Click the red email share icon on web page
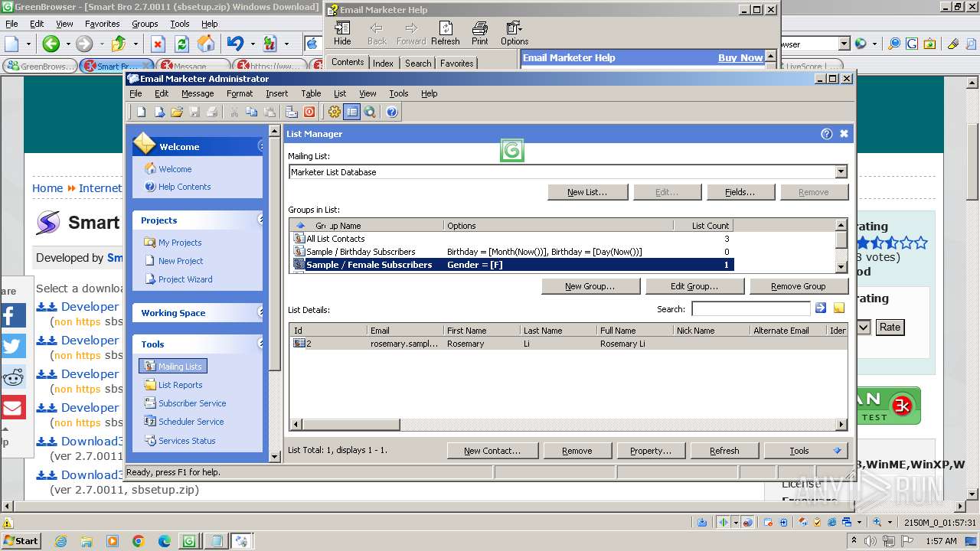This screenshot has height=551, width=980. tap(13, 407)
